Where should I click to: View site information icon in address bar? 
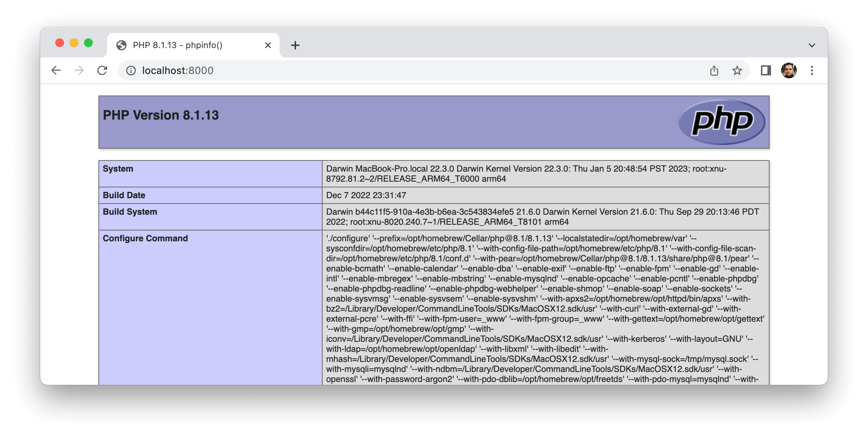click(131, 71)
